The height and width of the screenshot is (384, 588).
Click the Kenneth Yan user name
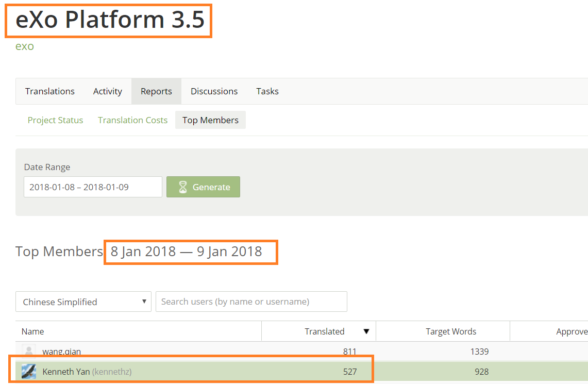point(66,372)
